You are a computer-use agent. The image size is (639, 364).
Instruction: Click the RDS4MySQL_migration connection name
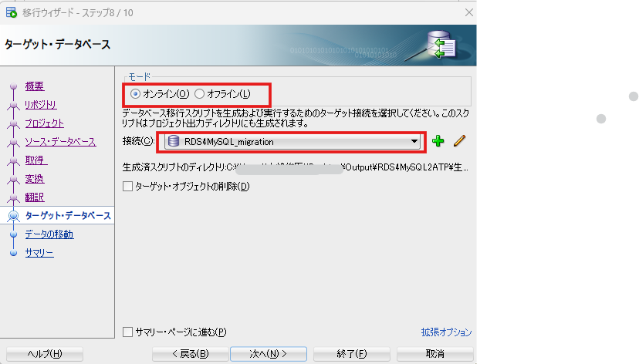pyautogui.click(x=229, y=142)
